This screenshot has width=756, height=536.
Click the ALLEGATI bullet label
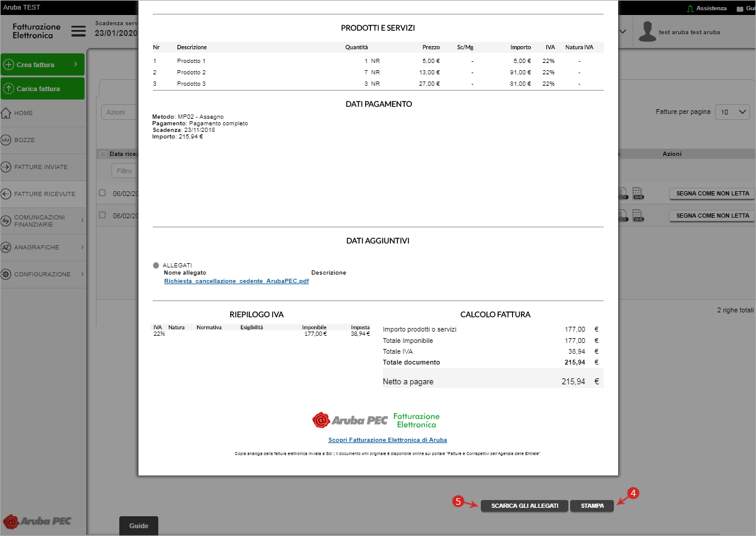click(x=177, y=265)
